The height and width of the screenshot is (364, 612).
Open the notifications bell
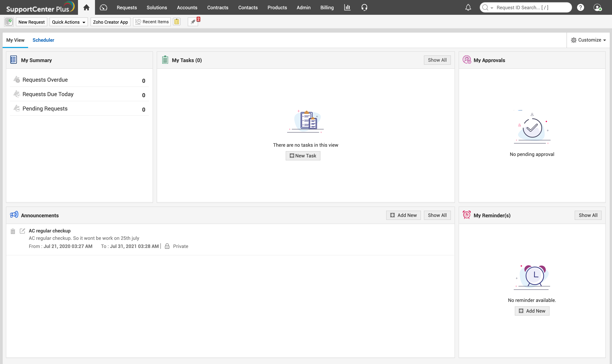[468, 7]
